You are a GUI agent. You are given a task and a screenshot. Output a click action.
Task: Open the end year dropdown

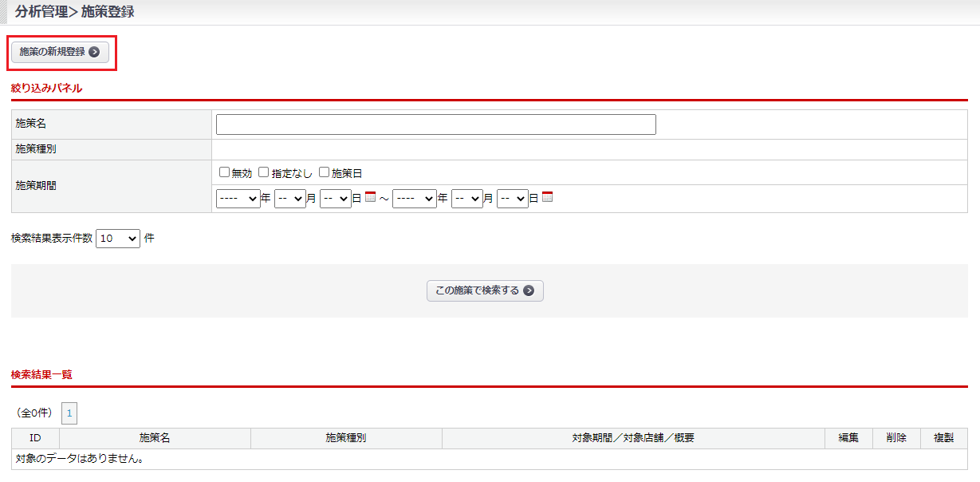point(415,199)
